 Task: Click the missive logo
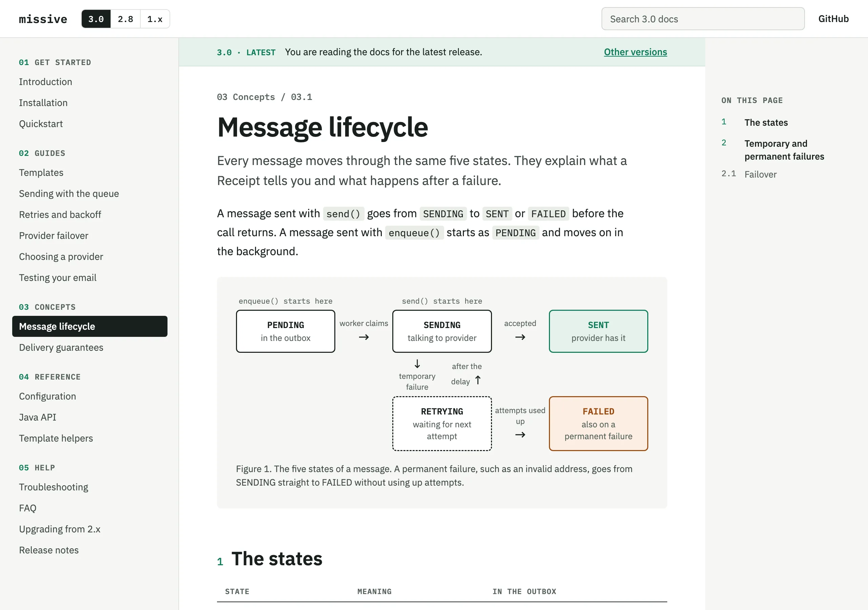[43, 19]
